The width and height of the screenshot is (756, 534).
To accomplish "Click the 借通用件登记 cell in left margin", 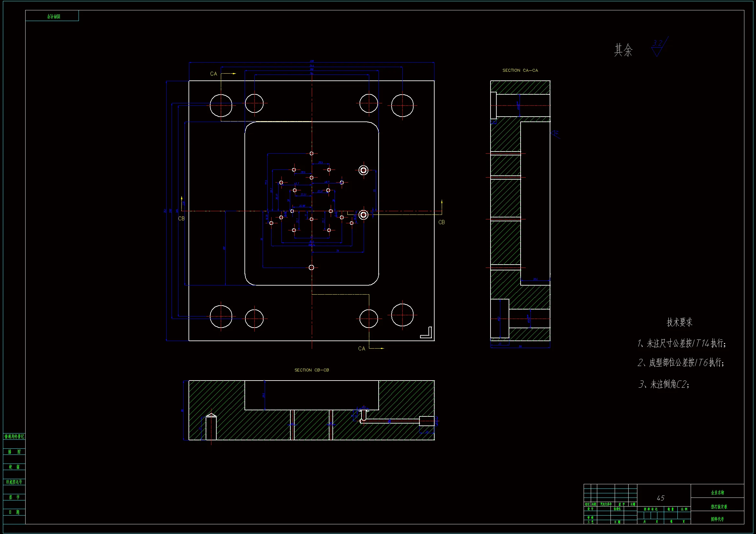I will click(x=14, y=437).
